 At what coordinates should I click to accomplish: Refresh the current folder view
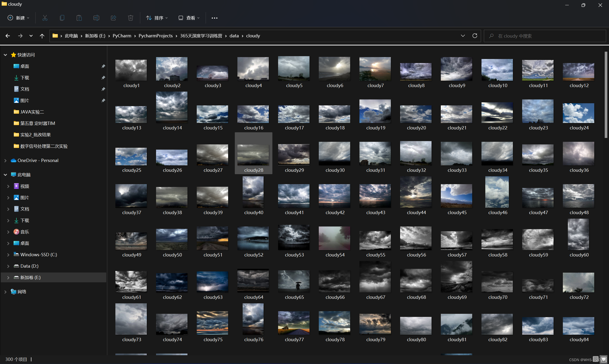(475, 36)
